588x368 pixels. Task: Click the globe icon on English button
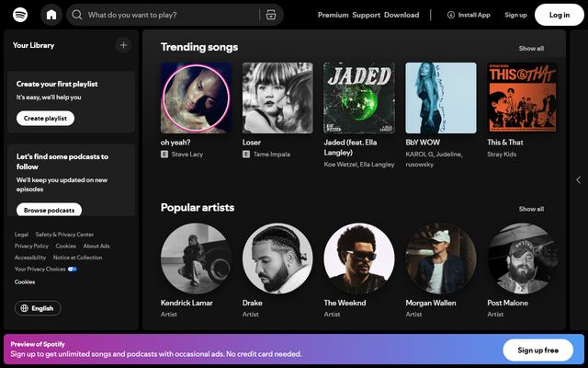coord(25,308)
